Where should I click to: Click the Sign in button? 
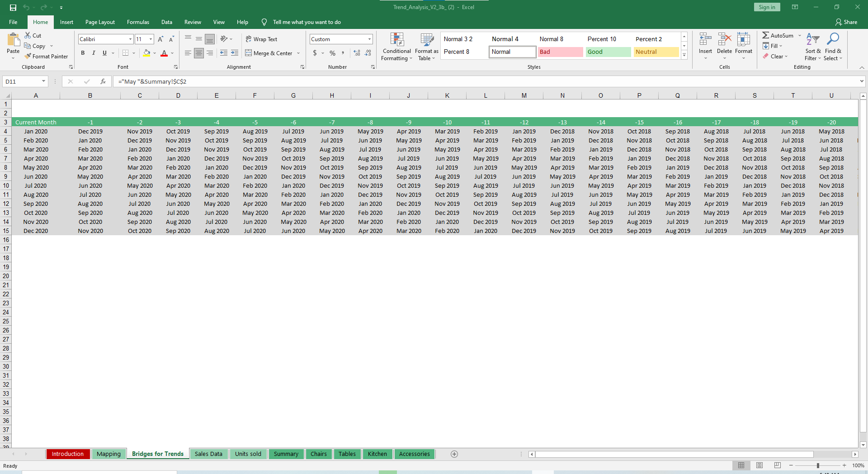pos(767,7)
